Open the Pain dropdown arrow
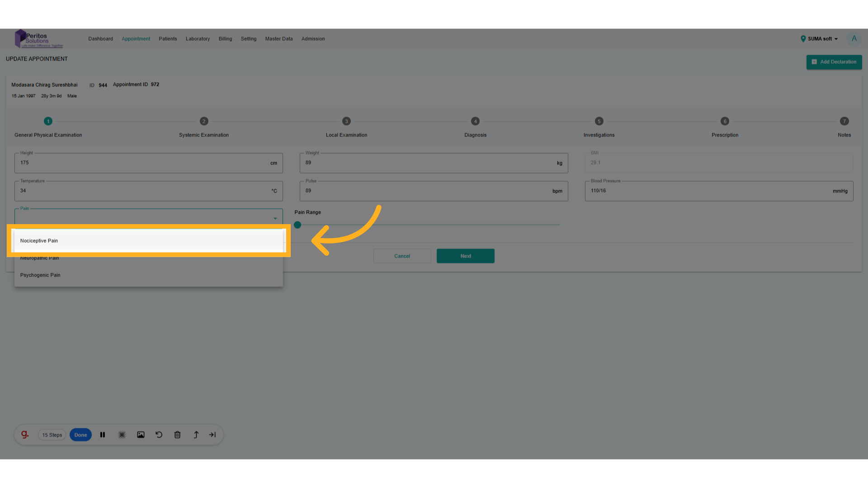 pos(275,218)
